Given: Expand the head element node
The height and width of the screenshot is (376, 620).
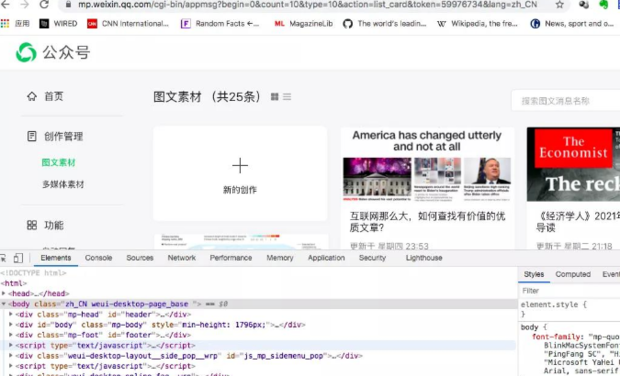Looking at the screenshot, I should 4,293.
